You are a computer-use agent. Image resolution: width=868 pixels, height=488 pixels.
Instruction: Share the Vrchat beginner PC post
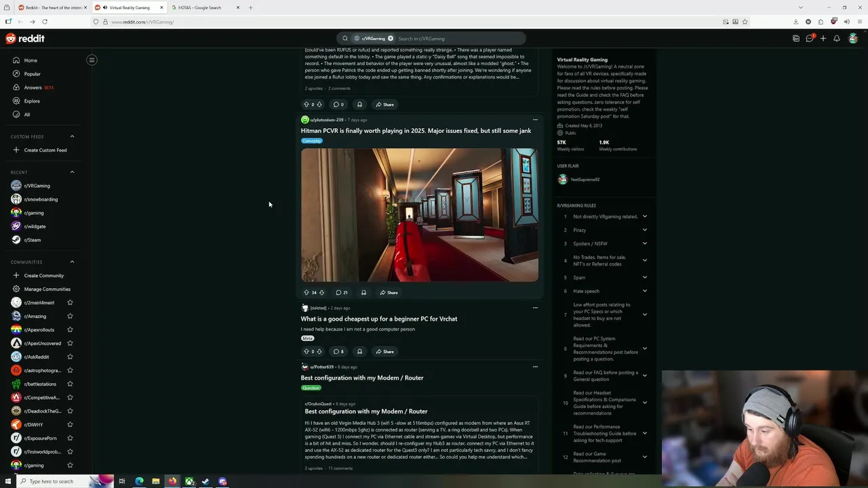384,352
